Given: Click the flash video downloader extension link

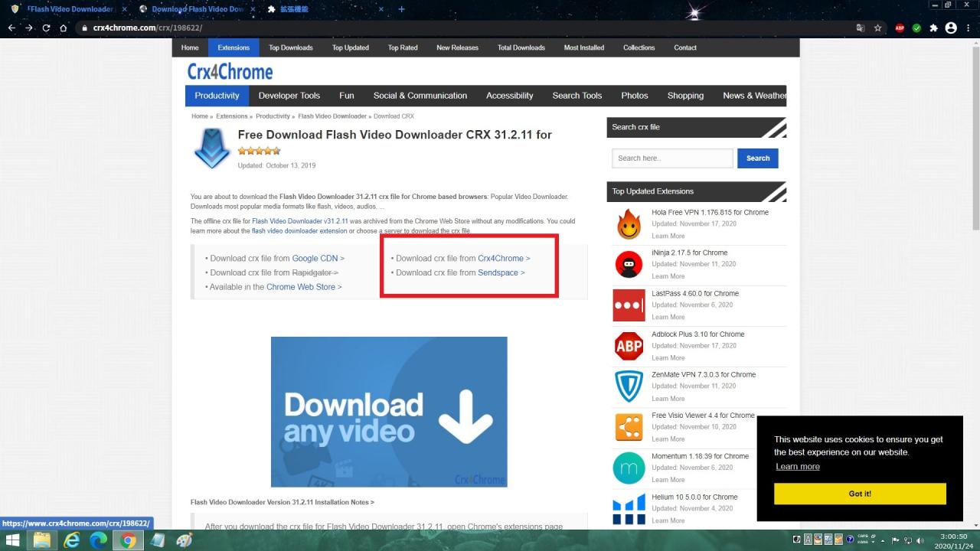Looking at the screenshot, I should (299, 231).
